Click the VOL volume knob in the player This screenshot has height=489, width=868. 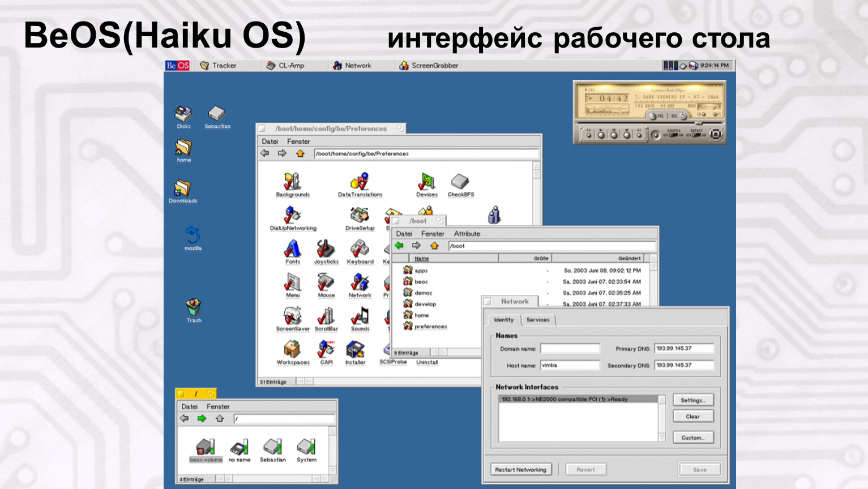653,116
